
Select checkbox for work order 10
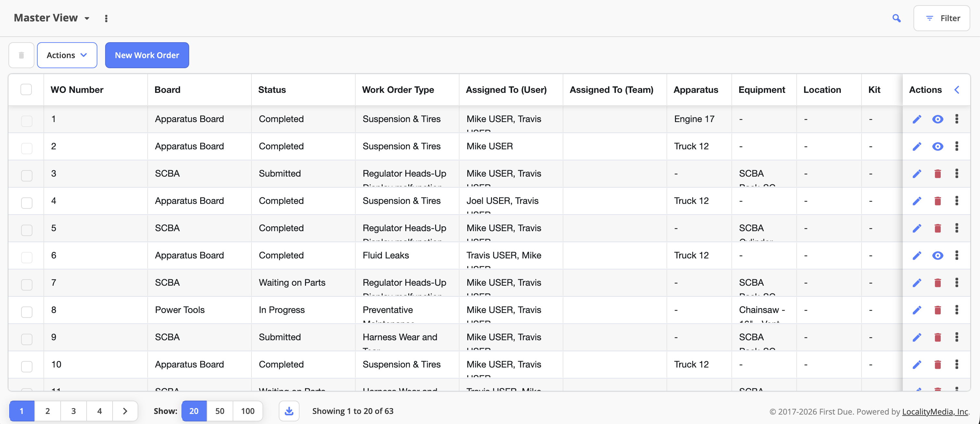point(27,367)
